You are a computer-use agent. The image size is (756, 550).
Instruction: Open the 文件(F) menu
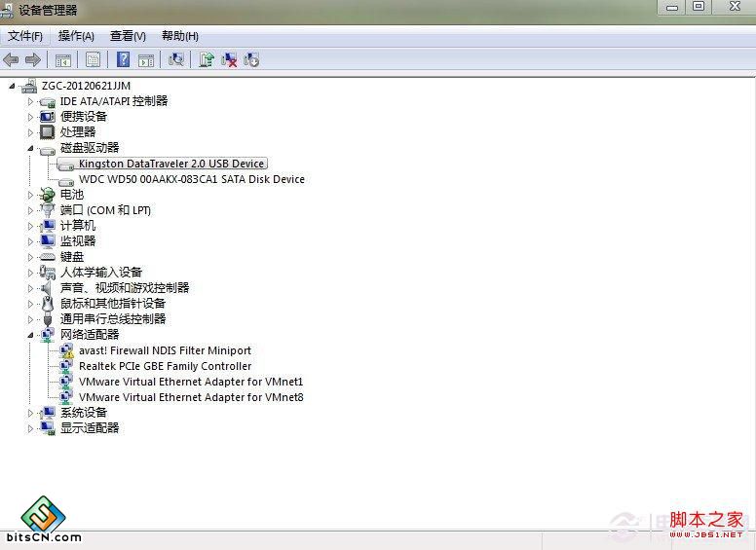(x=25, y=36)
